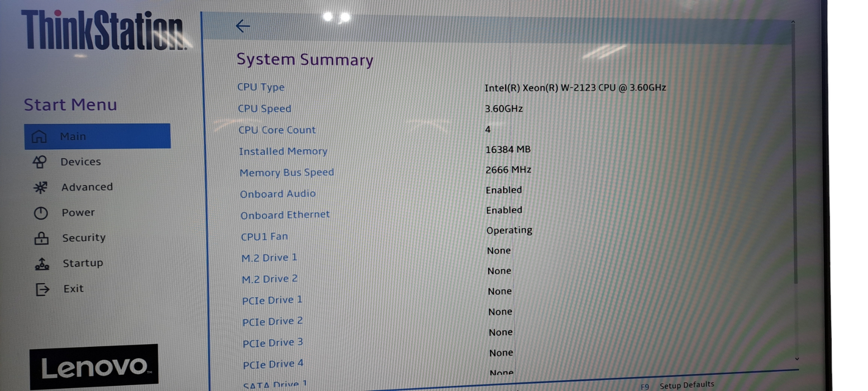Select the M.2 Drive 1 label
This screenshot has width=868, height=391.
tap(269, 258)
